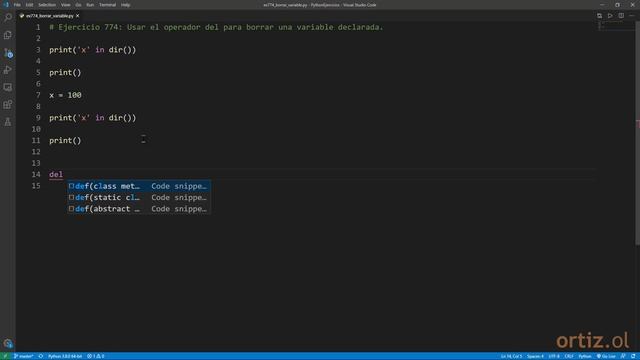Click the compare changes icon in editor toolbar

[599, 16]
